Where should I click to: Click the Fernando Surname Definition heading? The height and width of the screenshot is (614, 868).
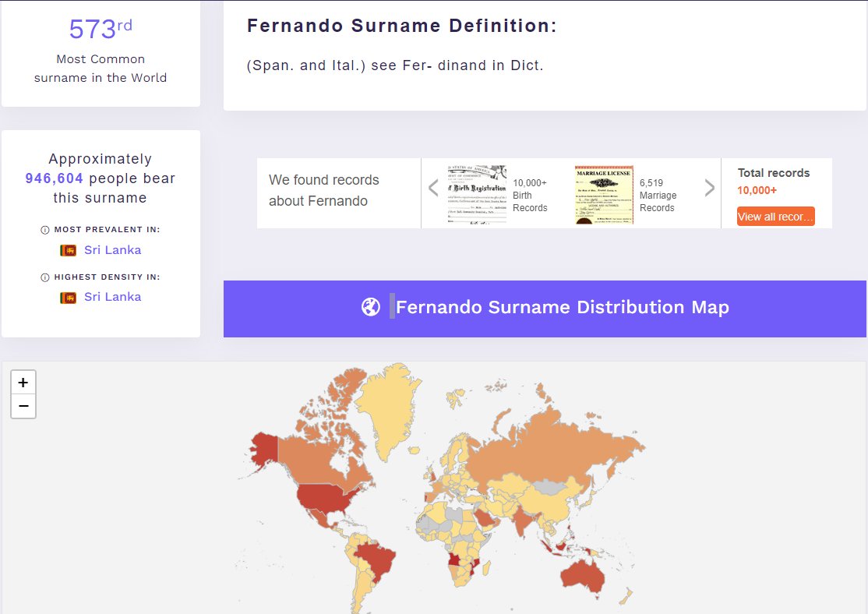point(402,26)
